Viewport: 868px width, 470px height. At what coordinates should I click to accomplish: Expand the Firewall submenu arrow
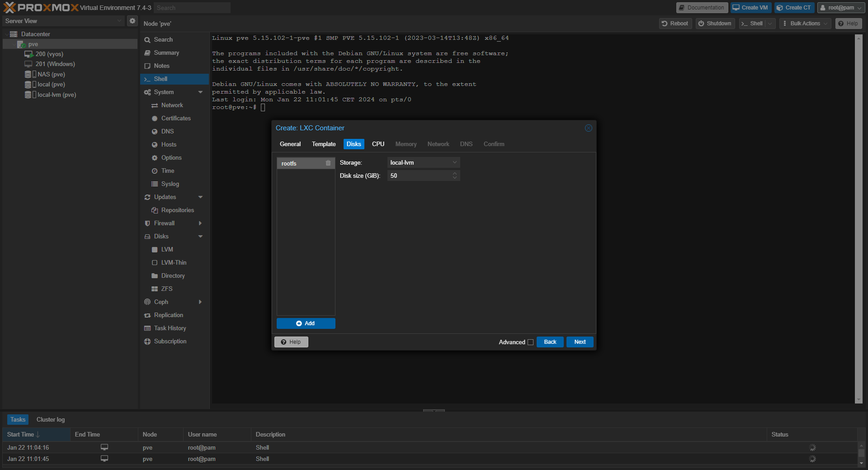point(200,223)
